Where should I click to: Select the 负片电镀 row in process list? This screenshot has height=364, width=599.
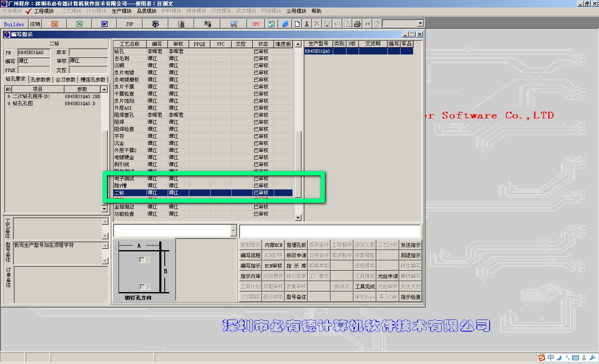point(203,73)
